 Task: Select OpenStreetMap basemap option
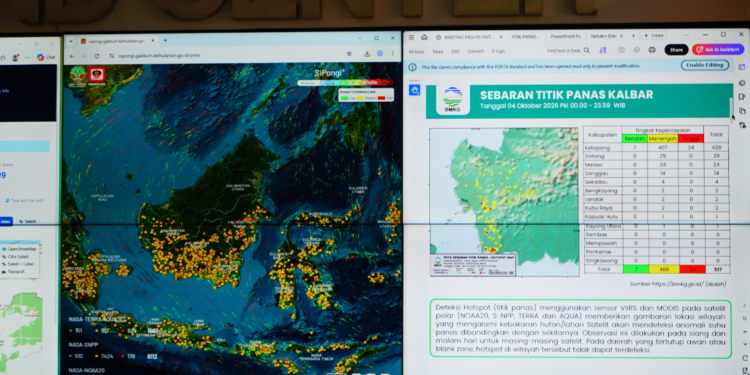tap(19, 249)
